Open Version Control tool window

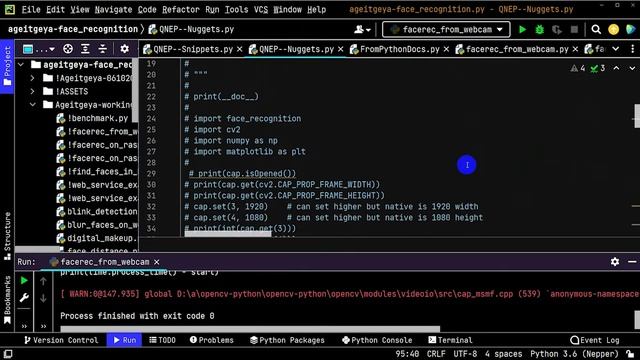pyautogui.click(x=61, y=340)
